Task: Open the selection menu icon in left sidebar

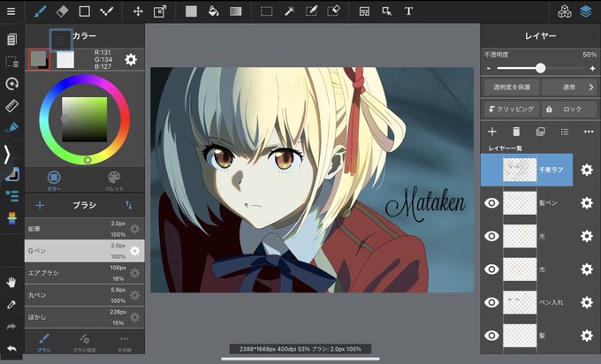Action: (x=11, y=61)
